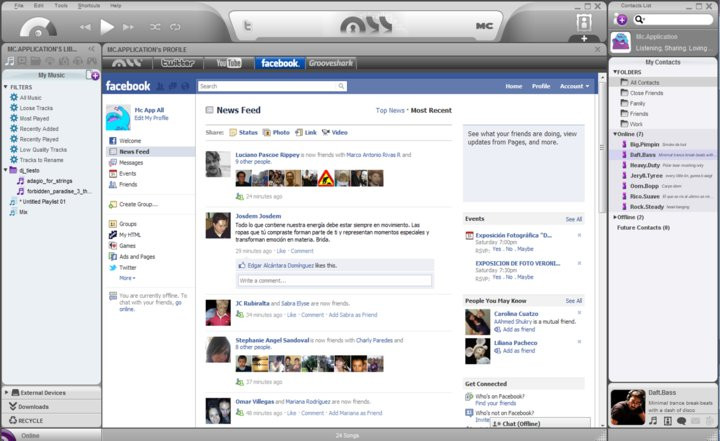Click the plus tab below the speaker icon

tap(584, 39)
